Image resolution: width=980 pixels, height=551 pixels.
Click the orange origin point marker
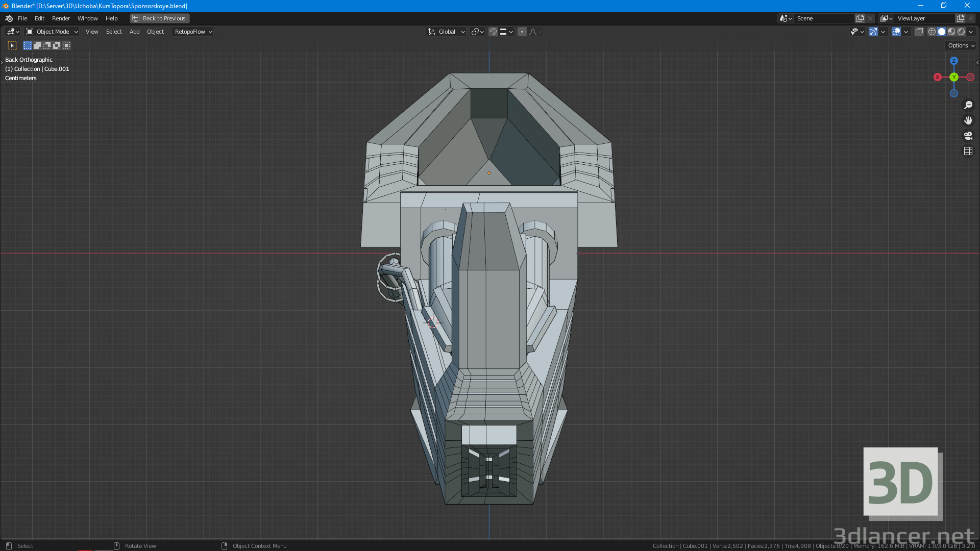coord(489,173)
